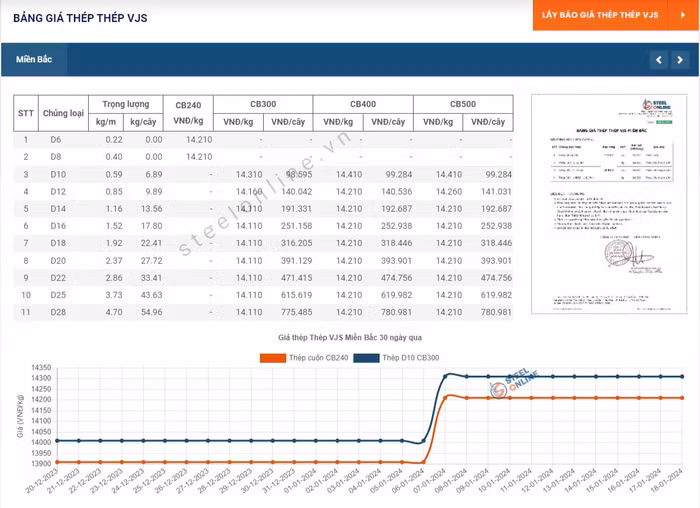700x508 pixels.
Task: Click the CB300 column group header
Action: click(x=263, y=104)
